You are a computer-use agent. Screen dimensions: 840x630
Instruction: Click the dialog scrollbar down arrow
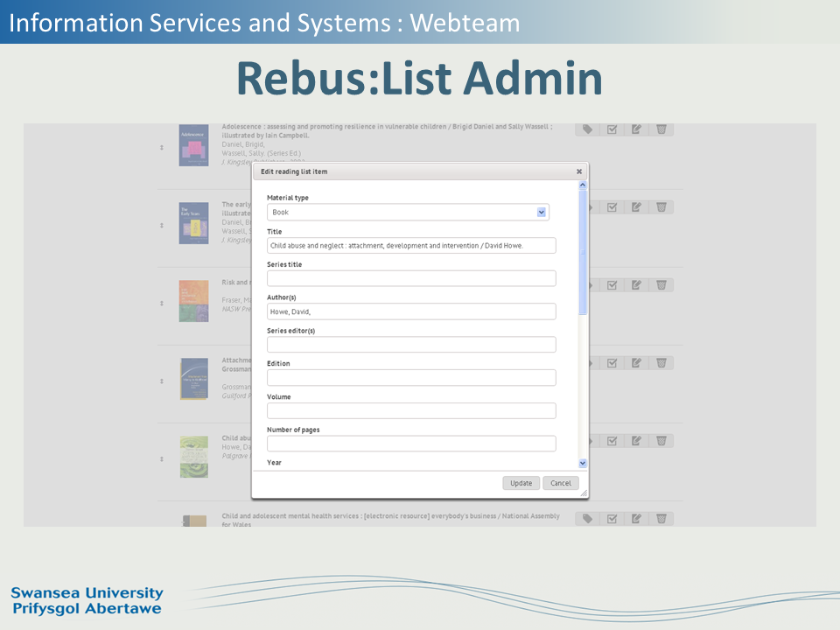click(583, 463)
